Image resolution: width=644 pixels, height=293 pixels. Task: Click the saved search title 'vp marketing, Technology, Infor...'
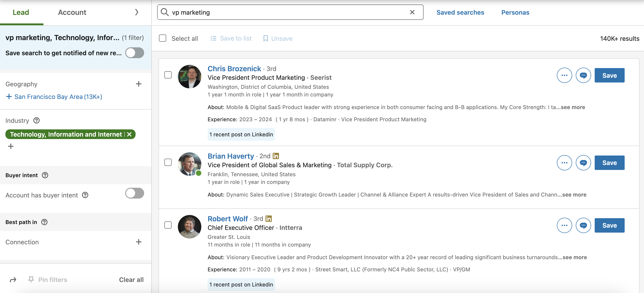coord(62,38)
